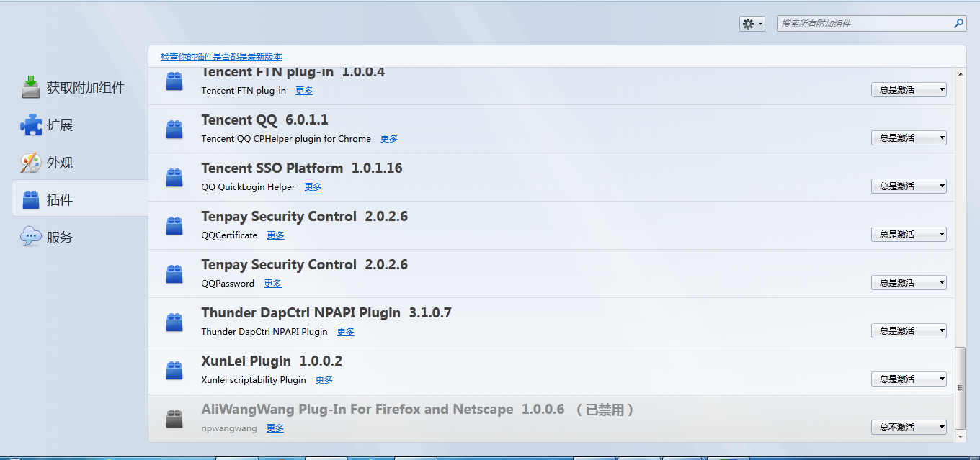Click 更多 link for QQPassword Tenpay
The width and height of the screenshot is (980, 460).
click(x=272, y=284)
